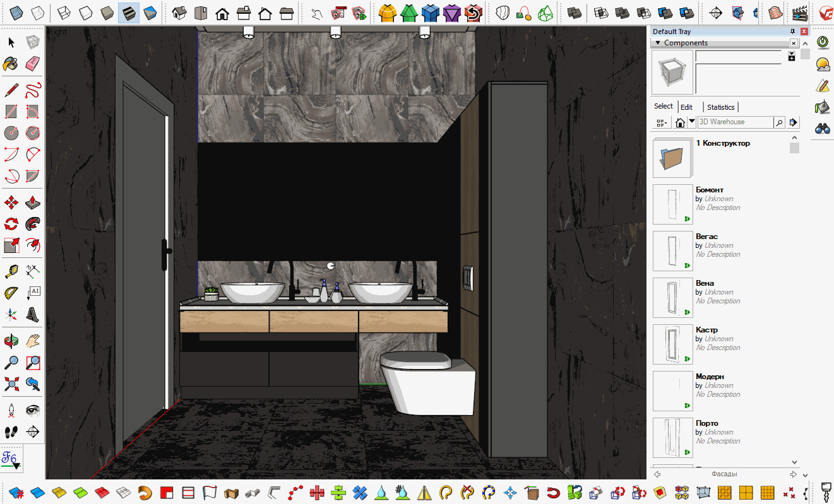Select the Orbit tool

(x=11, y=342)
